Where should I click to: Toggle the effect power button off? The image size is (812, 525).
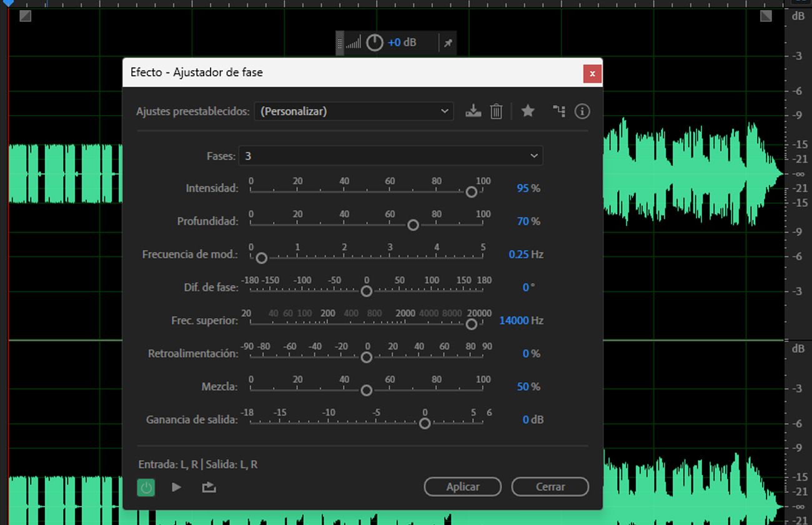146,487
